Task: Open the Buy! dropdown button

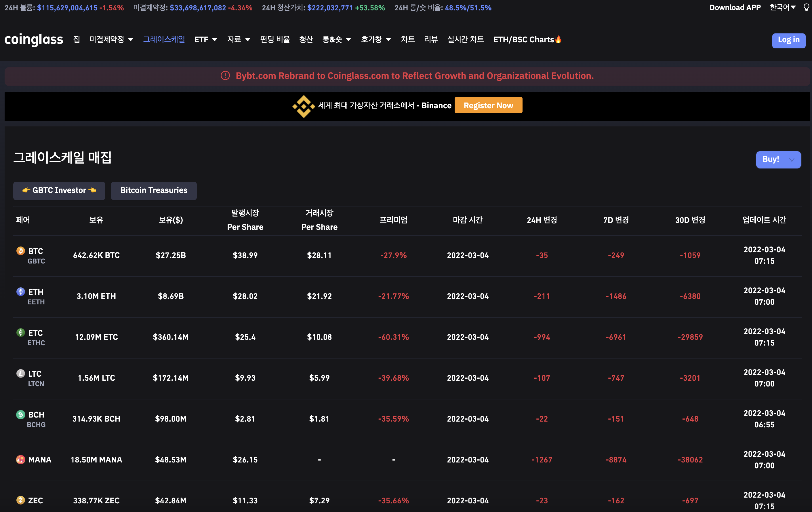Action: point(778,159)
